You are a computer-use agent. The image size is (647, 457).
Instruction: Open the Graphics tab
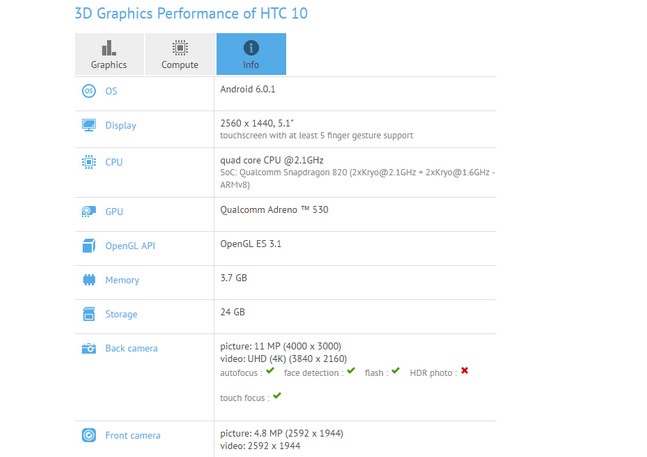click(109, 54)
